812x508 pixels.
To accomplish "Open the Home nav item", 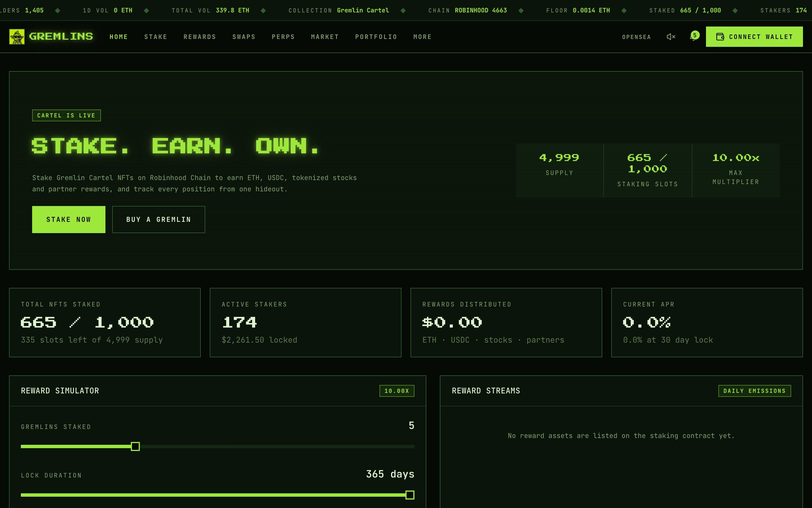I will tap(119, 37).
